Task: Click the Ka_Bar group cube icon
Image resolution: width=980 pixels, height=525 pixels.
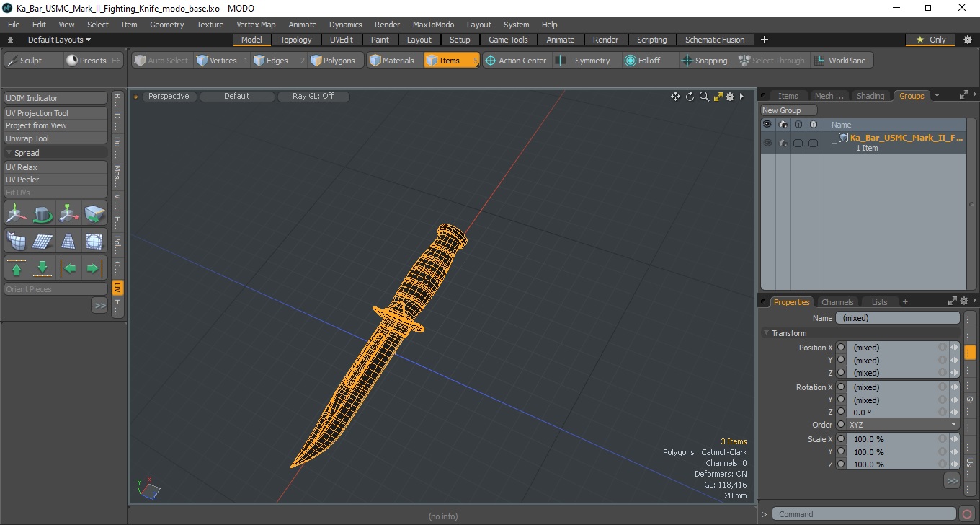Action: (x=843, y=138)
